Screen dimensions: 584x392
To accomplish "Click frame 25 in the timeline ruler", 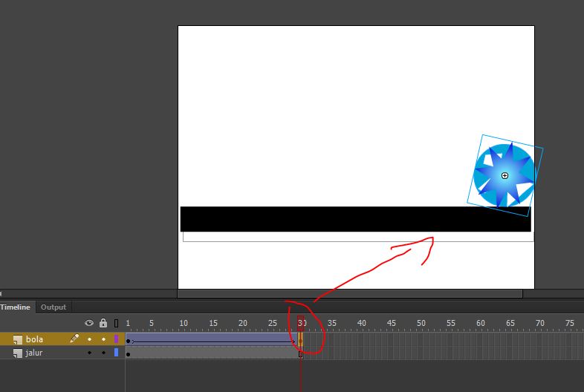I will pos(272,323).
